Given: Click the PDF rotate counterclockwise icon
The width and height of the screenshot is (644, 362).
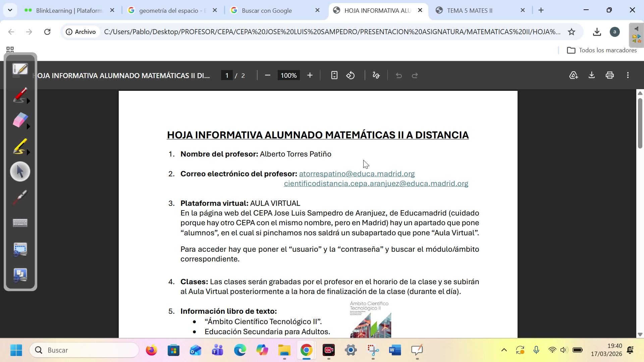Looking at the screenshot, I should pyautogui.click(x=351, y=75).
